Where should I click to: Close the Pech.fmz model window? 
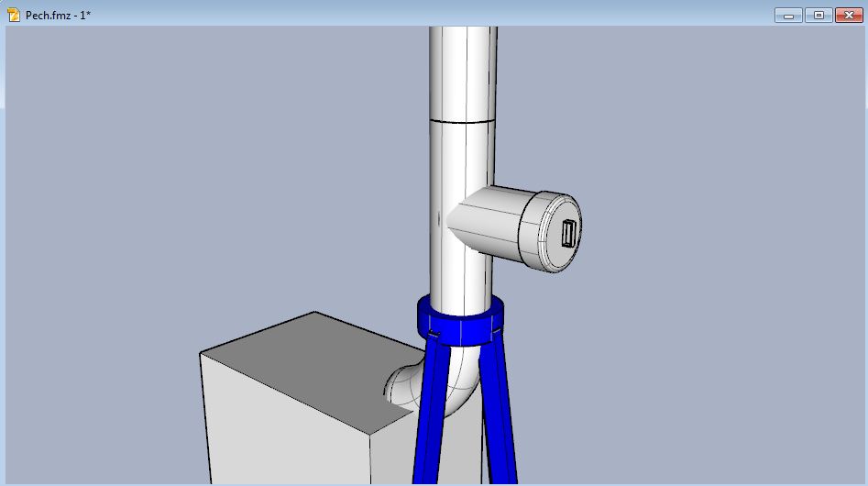tap(849, 15)
